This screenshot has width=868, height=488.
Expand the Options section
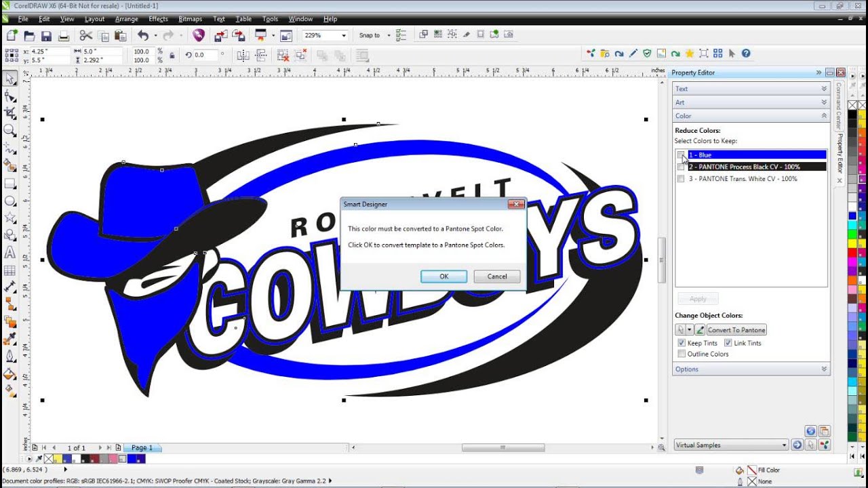pos(751,369)
